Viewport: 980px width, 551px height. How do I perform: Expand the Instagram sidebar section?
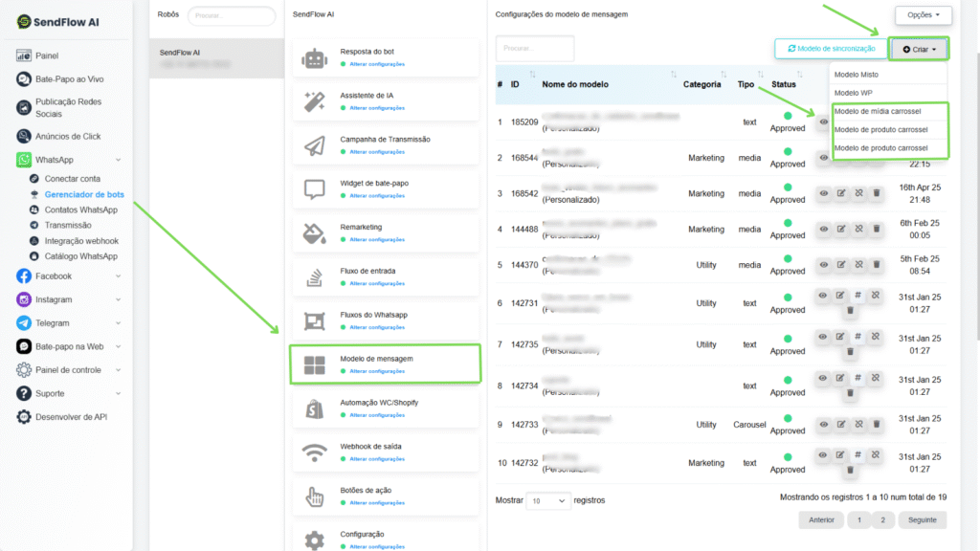(x=118, y=299)
